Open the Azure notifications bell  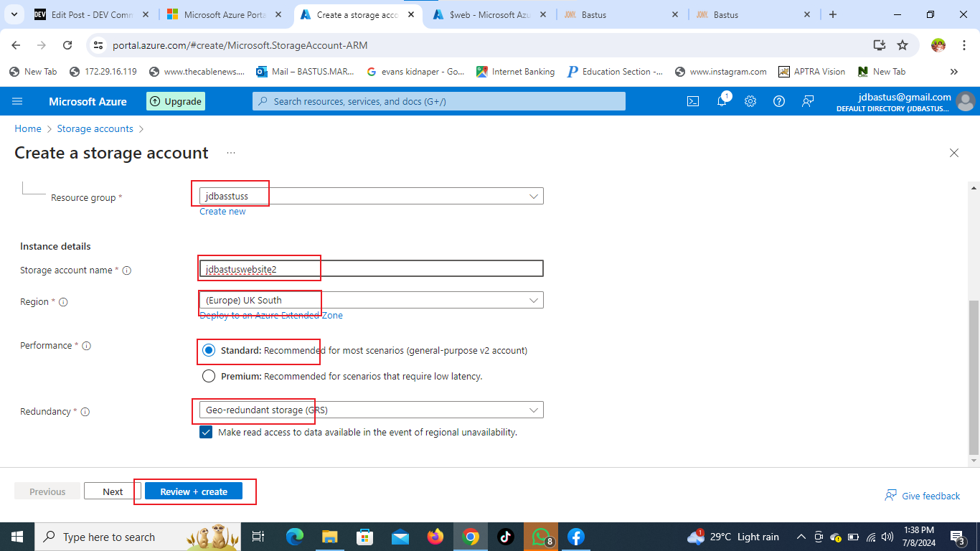[722, 101]
